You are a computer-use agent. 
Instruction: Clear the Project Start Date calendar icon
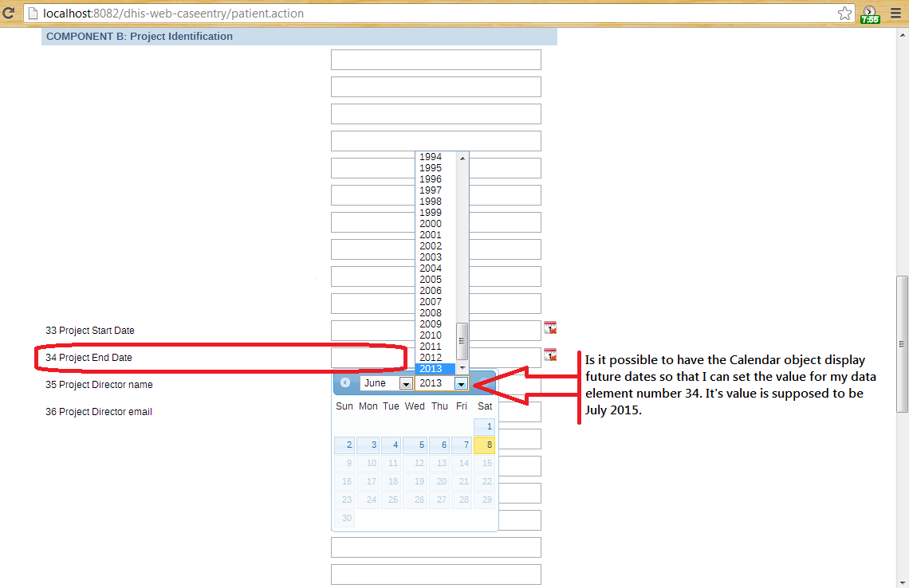550,328
